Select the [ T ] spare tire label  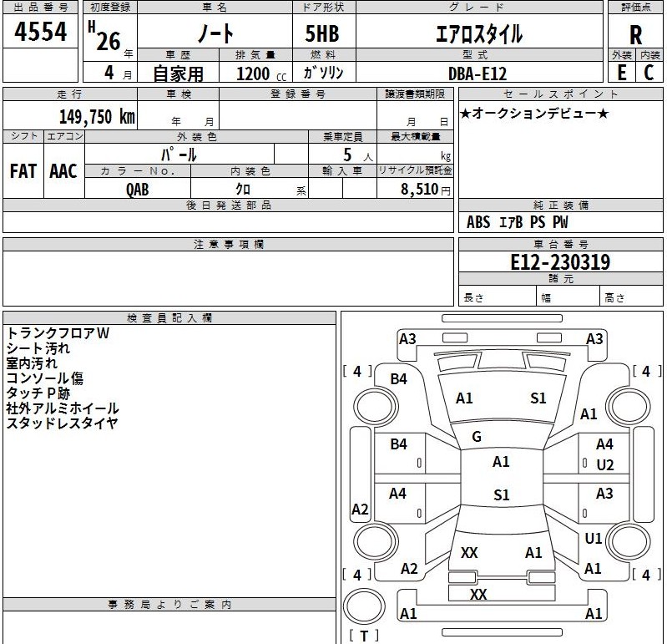364,636
